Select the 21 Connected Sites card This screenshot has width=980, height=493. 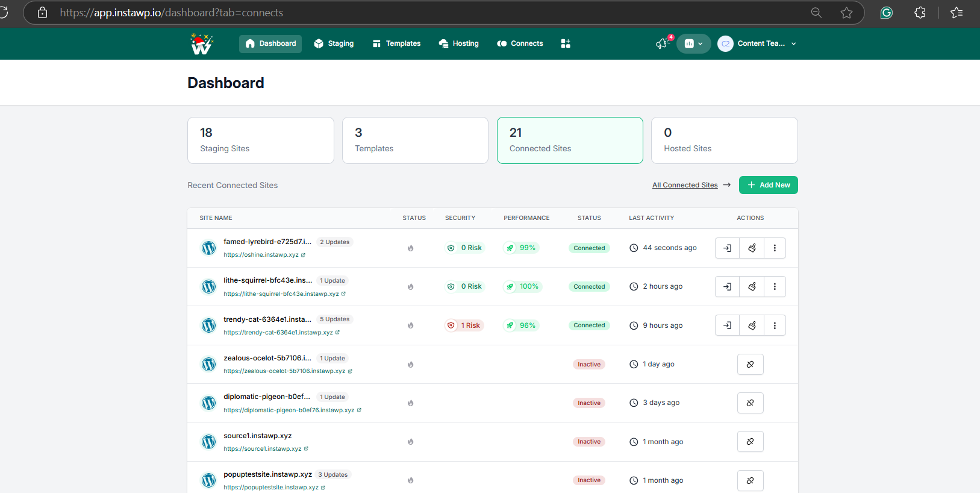[570, 140]
